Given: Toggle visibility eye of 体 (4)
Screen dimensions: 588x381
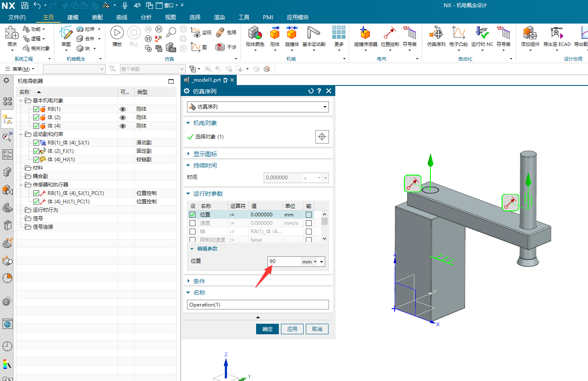Looking at the screenshot, I should tap(123, 126).
